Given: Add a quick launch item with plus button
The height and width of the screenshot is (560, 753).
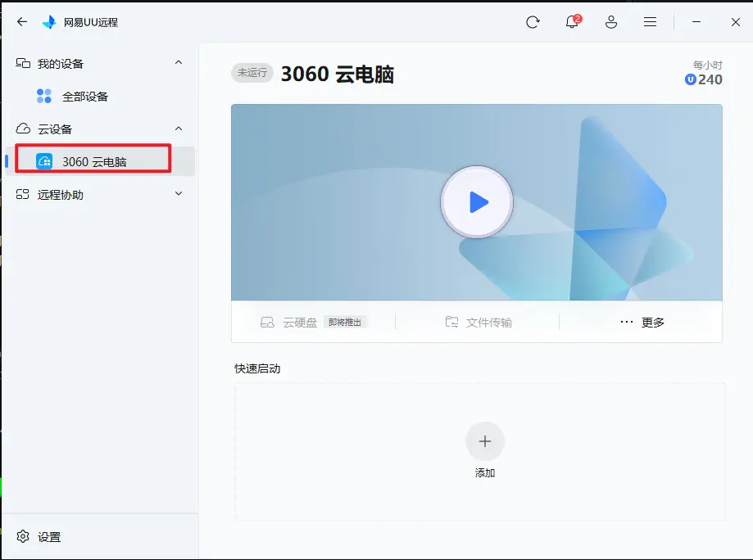Looking at the screenshot, I should click(484, 441).
